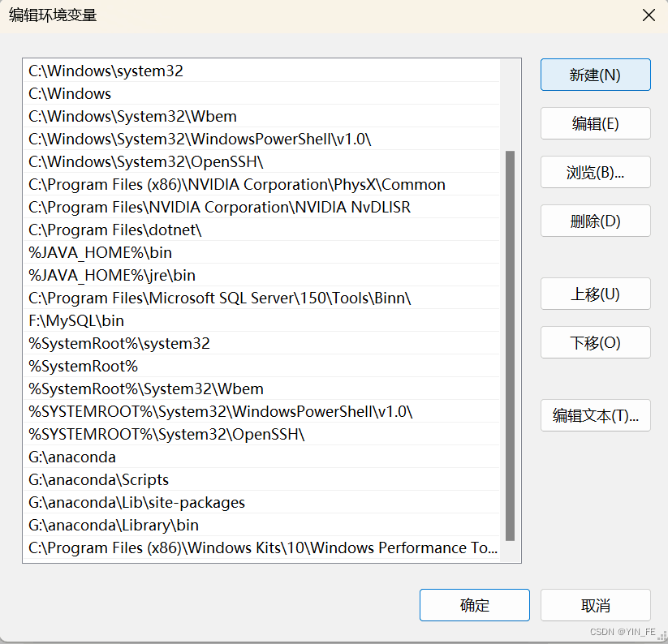Click the 新建(N) button

point(595,75)
